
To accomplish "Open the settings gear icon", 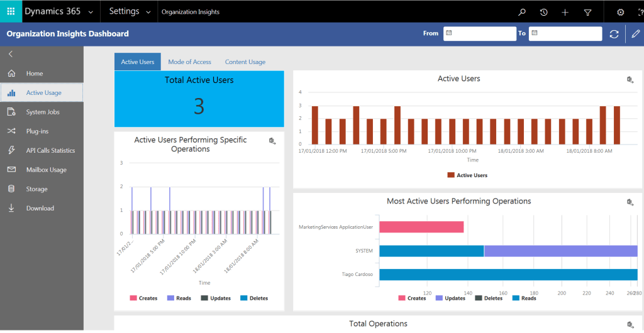I will point(620,12).
